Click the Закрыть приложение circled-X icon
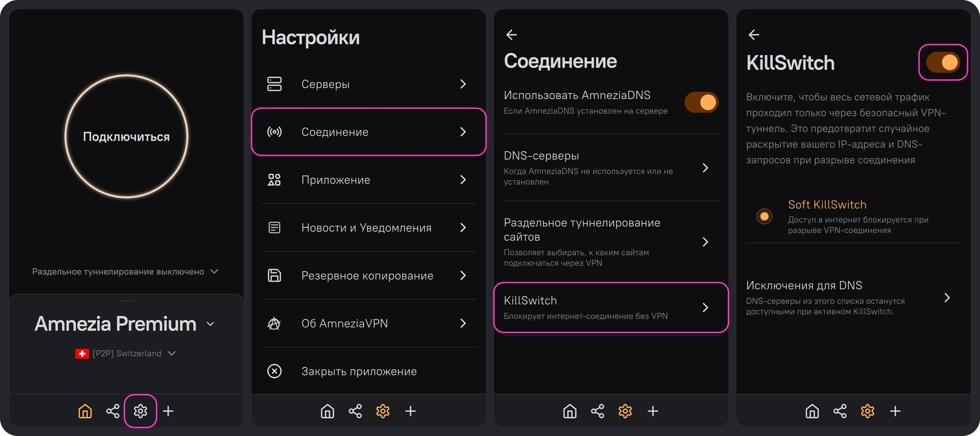Viewport: 980px width, 436px height. 274,371
